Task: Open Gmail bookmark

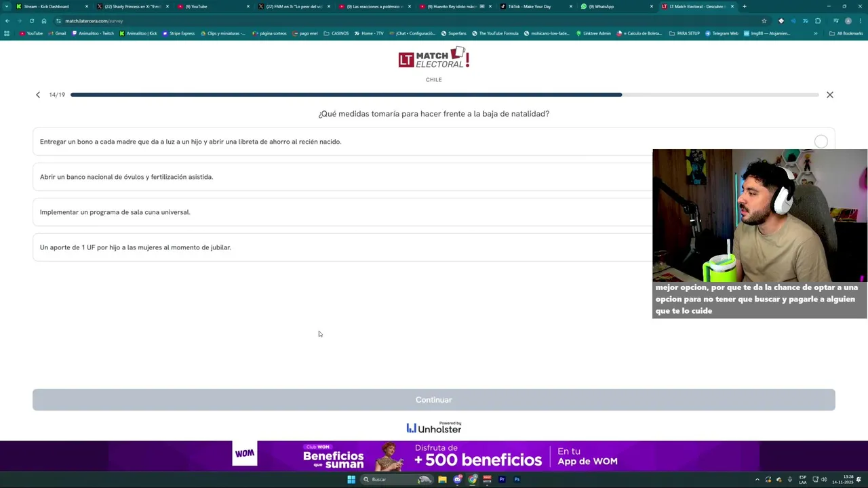Action: pos(57,33)
